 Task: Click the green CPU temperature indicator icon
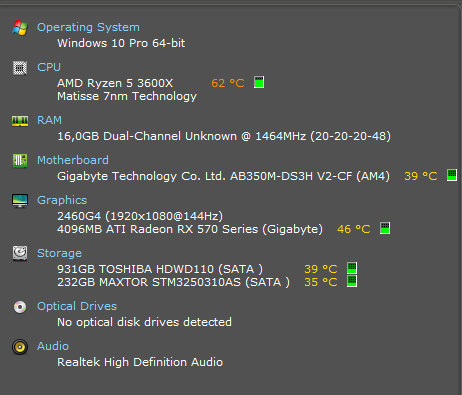pyautogui.click(x=259, y=82)
